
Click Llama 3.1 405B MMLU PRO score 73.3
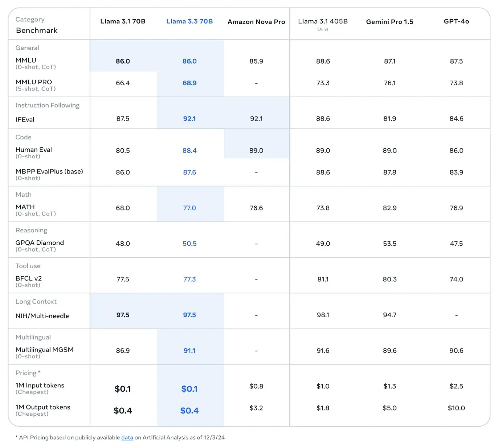point(323,83)
